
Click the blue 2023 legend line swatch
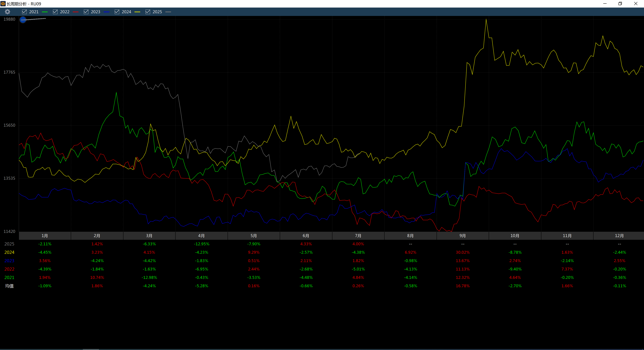[106, 12]
